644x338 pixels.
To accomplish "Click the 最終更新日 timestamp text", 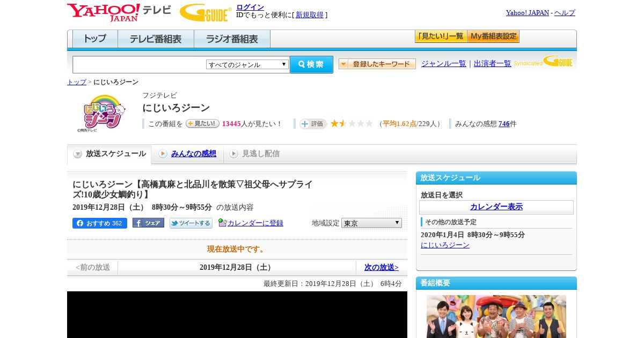I will (333, 284).
